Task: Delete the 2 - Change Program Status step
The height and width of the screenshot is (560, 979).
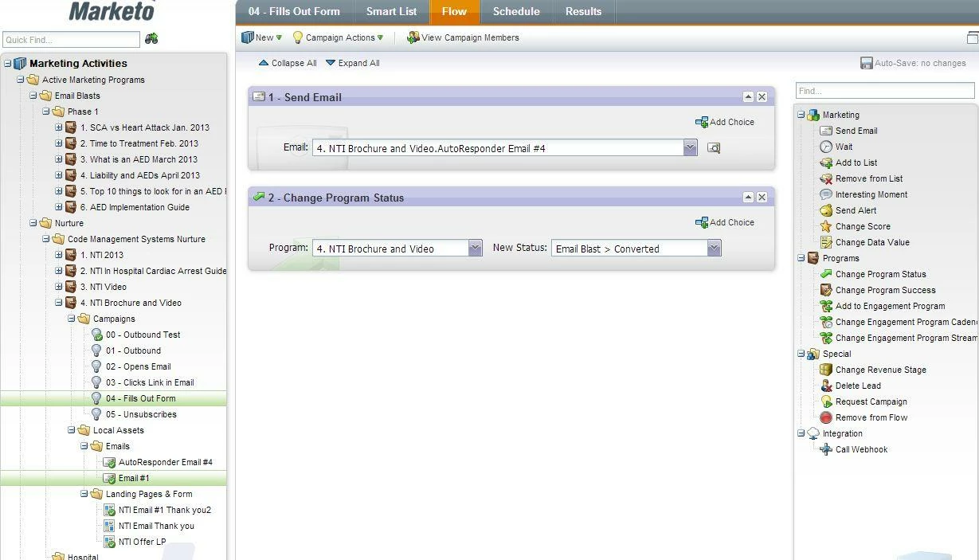Action: 762,198
